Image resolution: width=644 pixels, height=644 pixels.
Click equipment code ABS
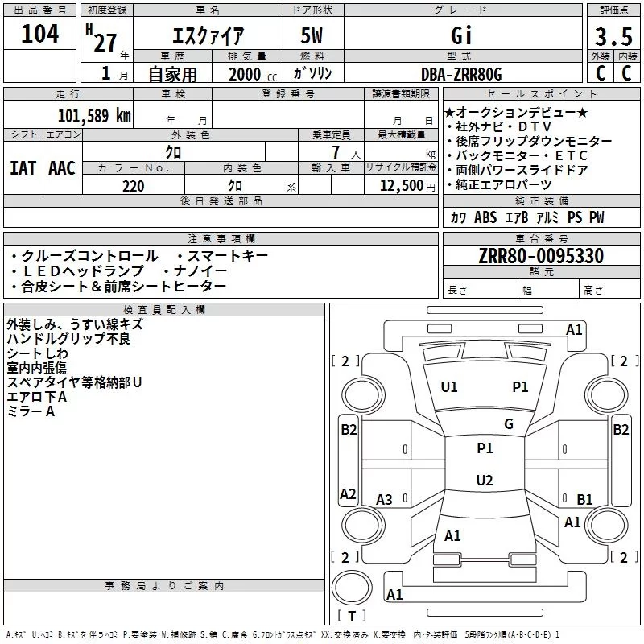click(485, 217)
